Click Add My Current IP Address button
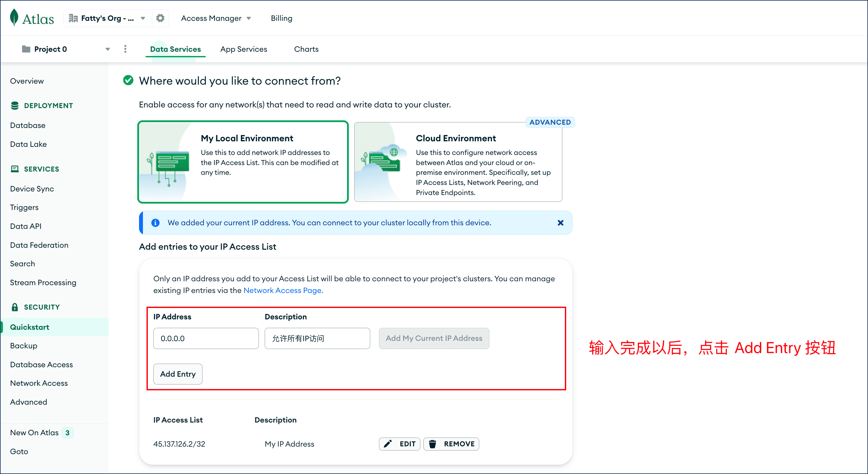Screen dimensions: 868x474 (434, 338)
